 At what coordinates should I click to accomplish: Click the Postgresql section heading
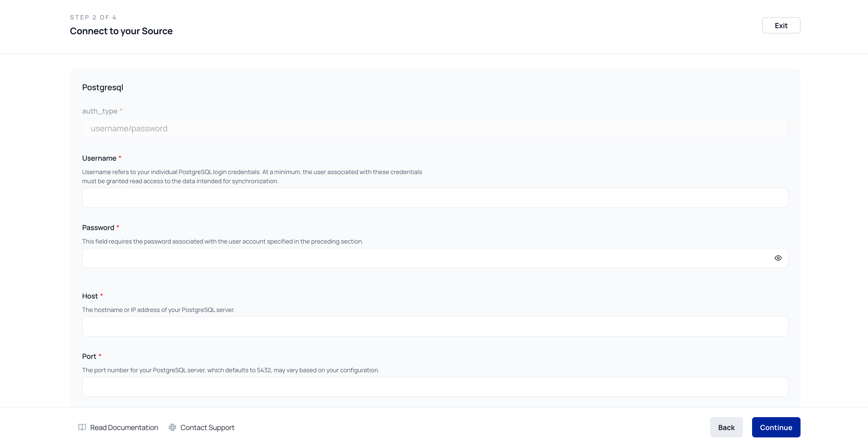click(102, 87)
